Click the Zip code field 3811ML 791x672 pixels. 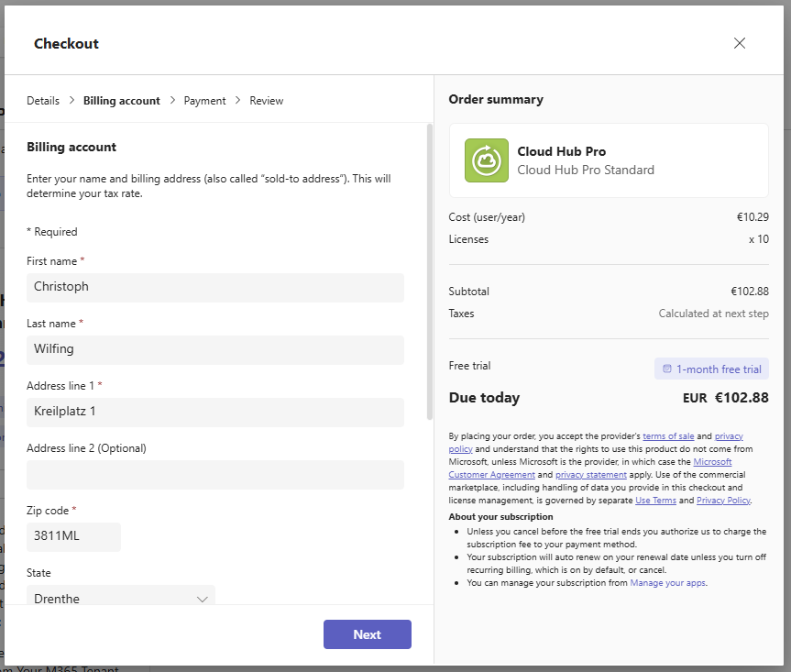tap(73, 537)
